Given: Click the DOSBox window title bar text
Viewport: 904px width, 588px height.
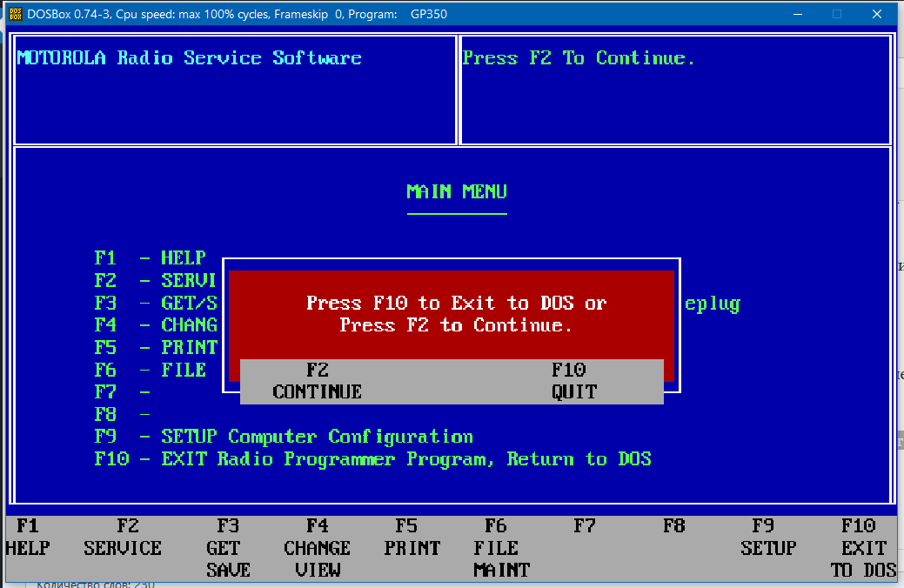Looking at the screenshot, I should pos(237,14).
